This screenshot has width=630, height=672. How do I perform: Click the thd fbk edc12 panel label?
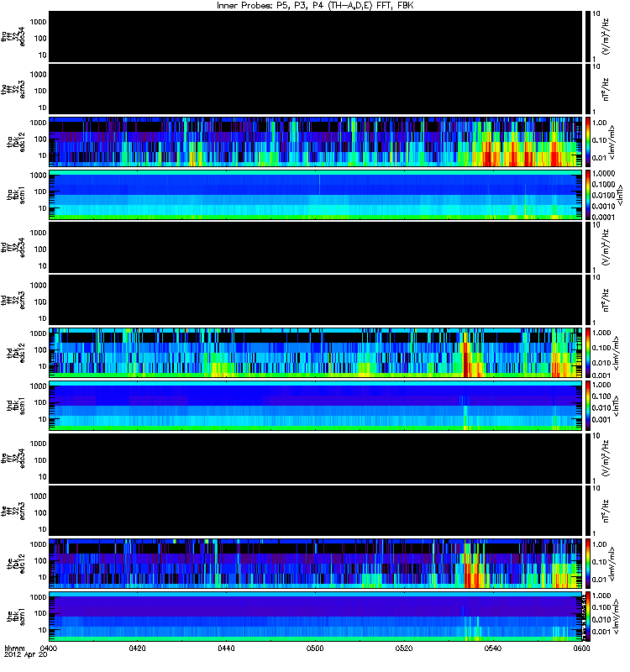16,353
